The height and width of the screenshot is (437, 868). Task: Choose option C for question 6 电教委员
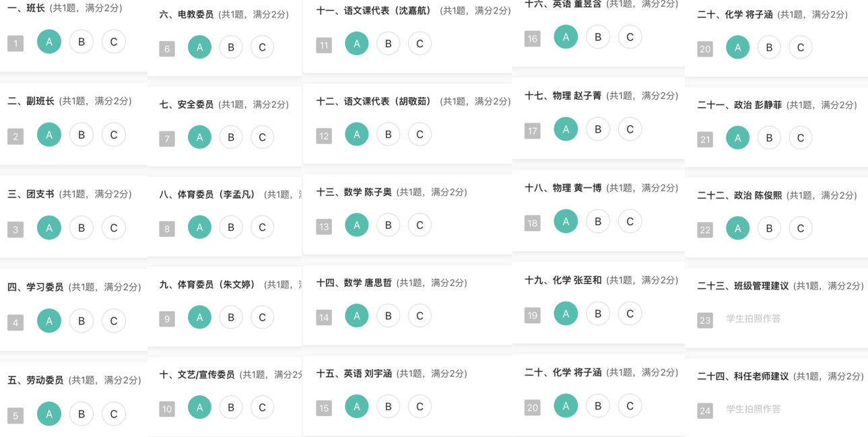point(262,47)
